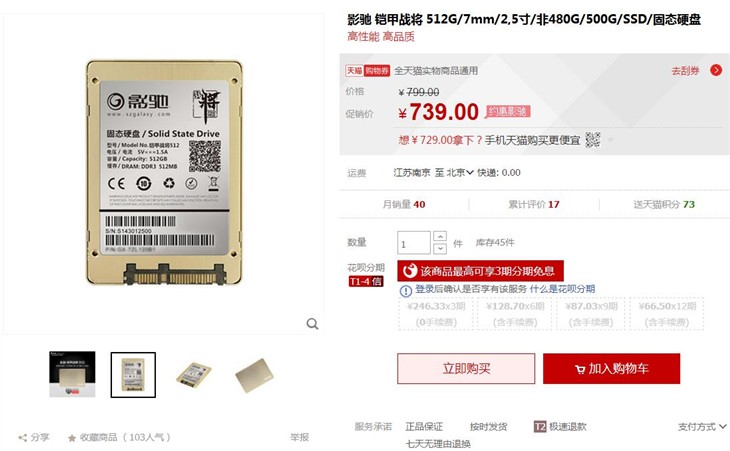The height and width of the screenshot is (451, 730).
Task: Click the share icon labeled 分享
Action: 22,438
